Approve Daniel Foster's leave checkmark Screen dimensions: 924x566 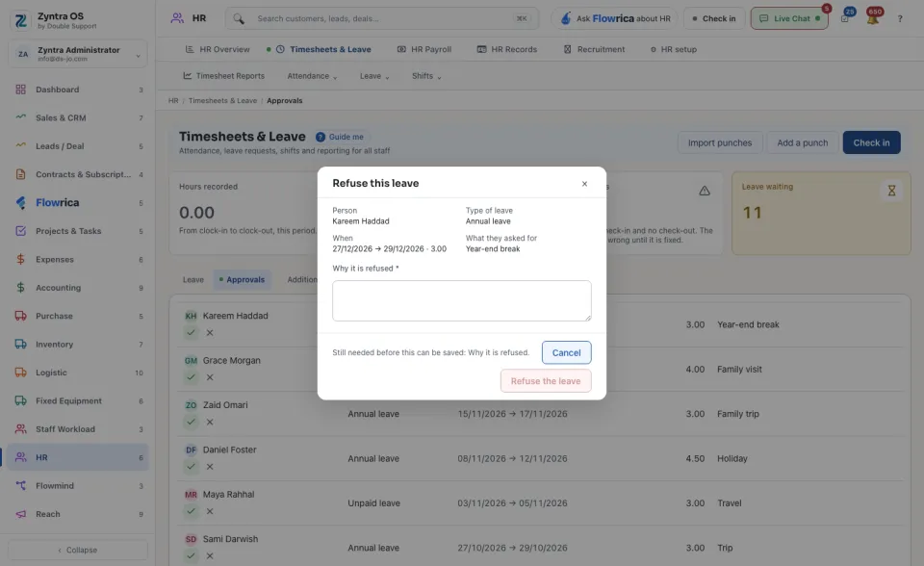[x=191, y=467]
